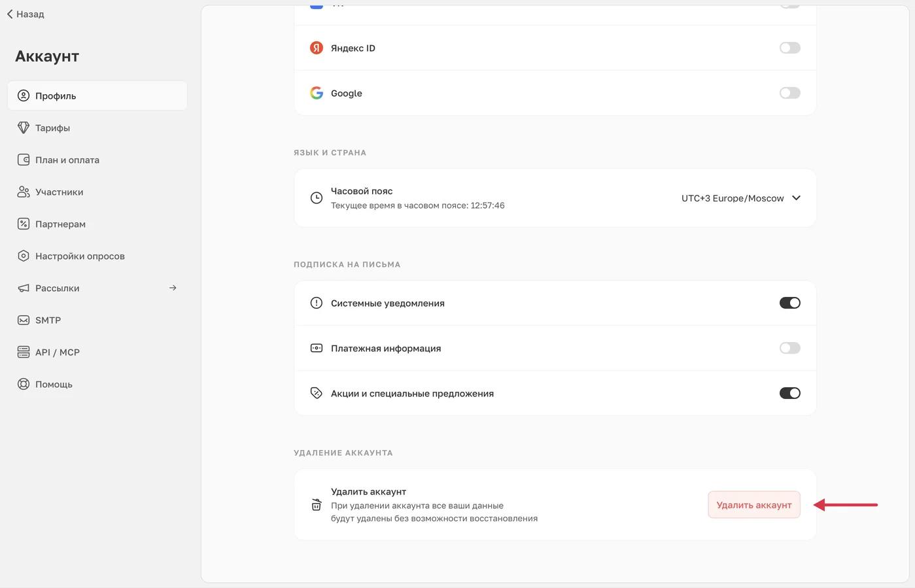The height and width of the screenshot is (588, 915).
Task: Turn on Платежная информация toggle
Action: point(790,348)
